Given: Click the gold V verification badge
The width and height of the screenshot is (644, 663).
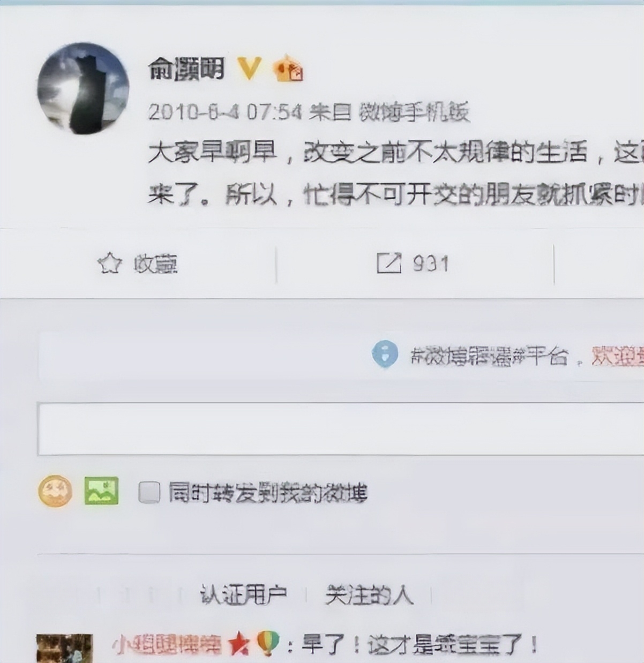Looking at the screenshot, I should [x=249, y=69].
